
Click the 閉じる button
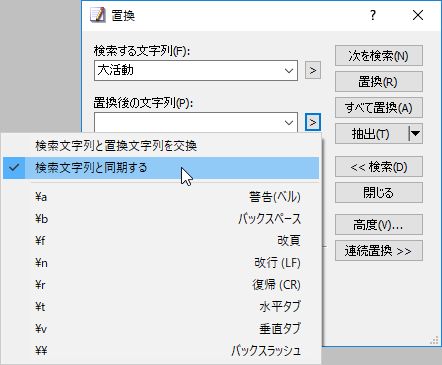[379, 192]
